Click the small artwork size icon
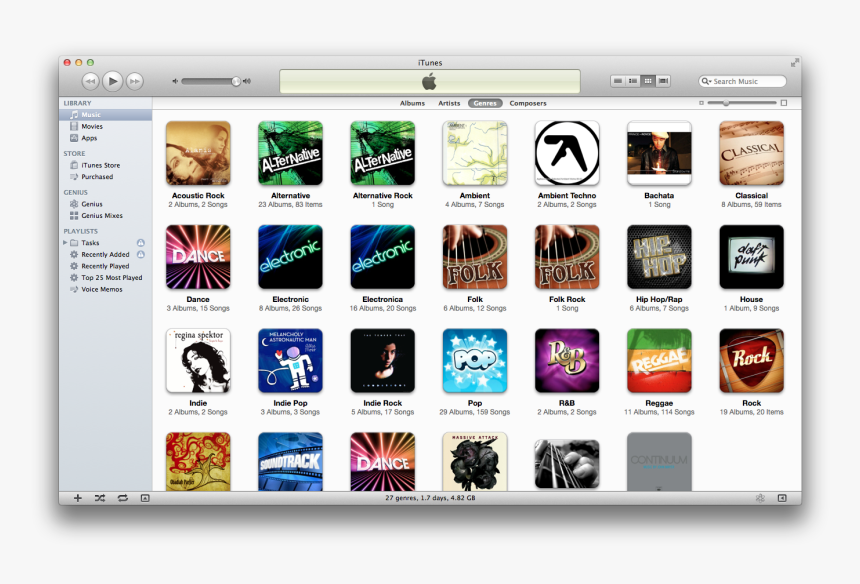 [x=701, y=103]
